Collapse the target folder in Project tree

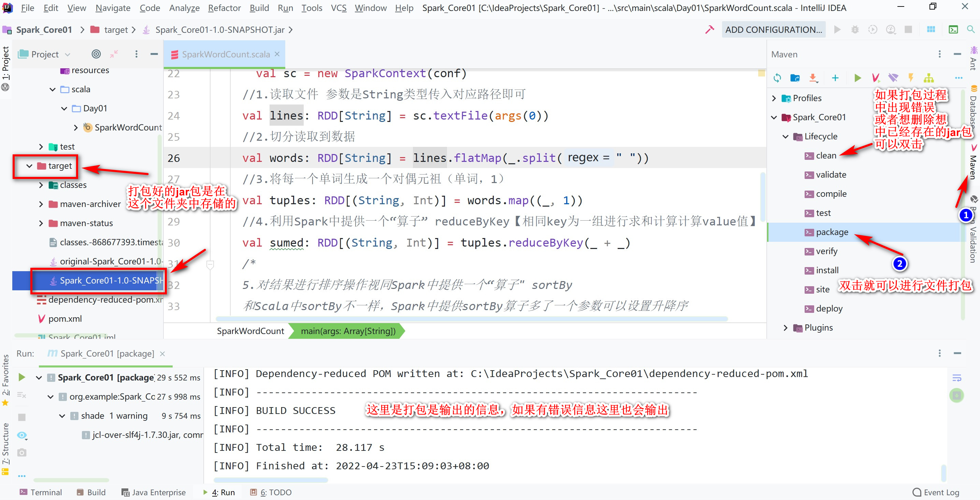tap(30, 166)
